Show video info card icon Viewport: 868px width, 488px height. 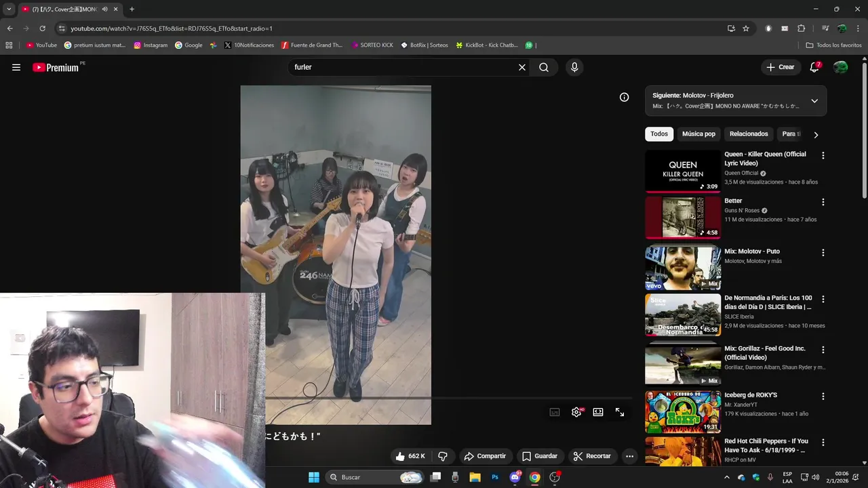[624, 97]
